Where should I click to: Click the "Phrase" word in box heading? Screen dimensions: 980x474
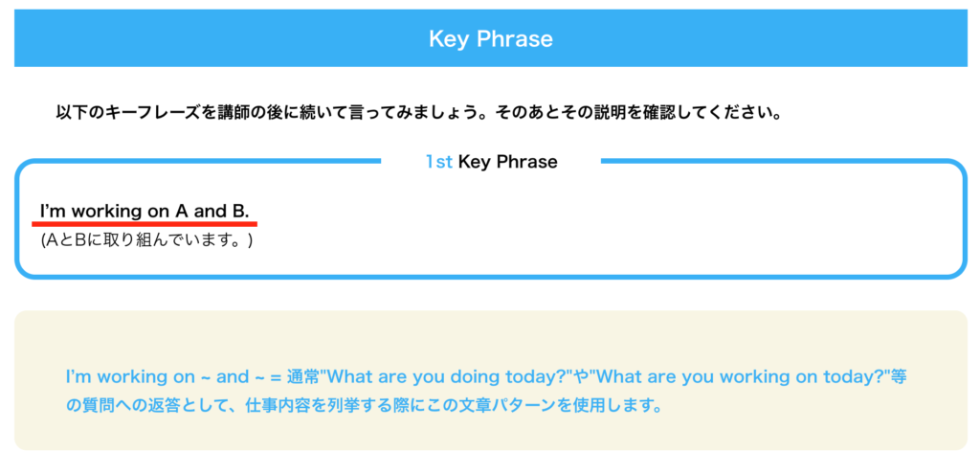527,162
